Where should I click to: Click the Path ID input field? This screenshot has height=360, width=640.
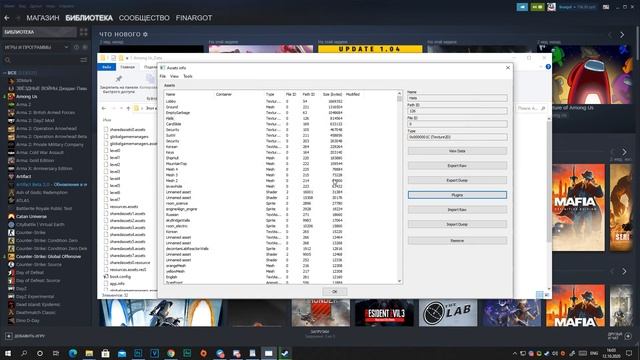[x=457, y=111]
